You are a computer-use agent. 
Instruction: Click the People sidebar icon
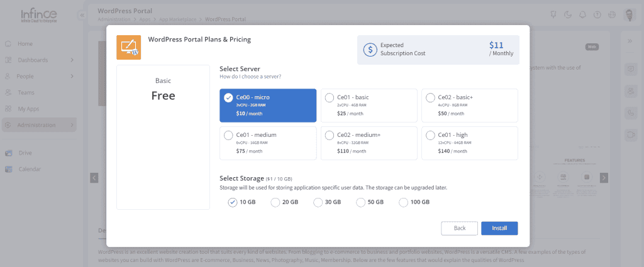tap(8, 76)
